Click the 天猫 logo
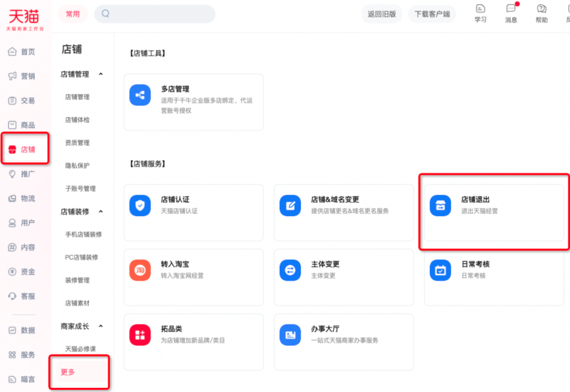The height and width of the screenshot is (392, 570). [x=24, y=20]
